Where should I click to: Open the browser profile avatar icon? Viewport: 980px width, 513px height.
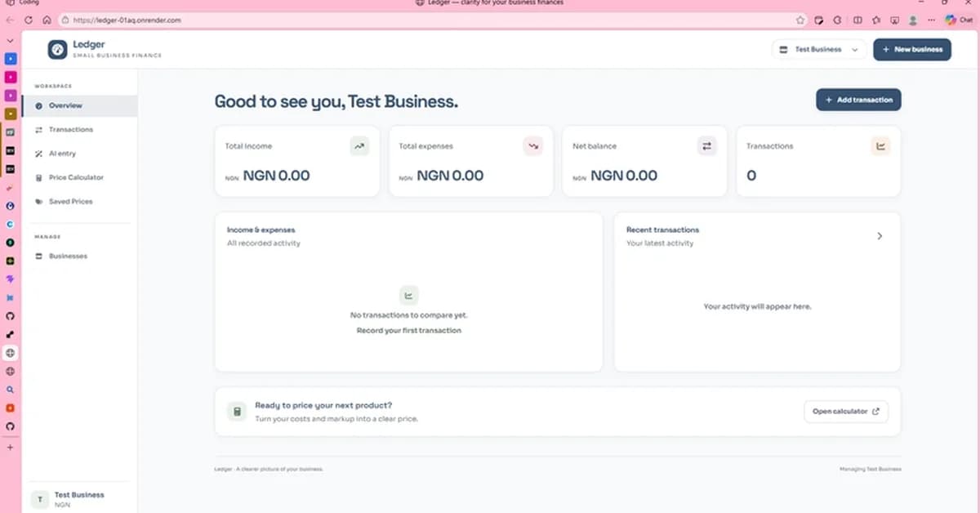(x=913, y=20)
